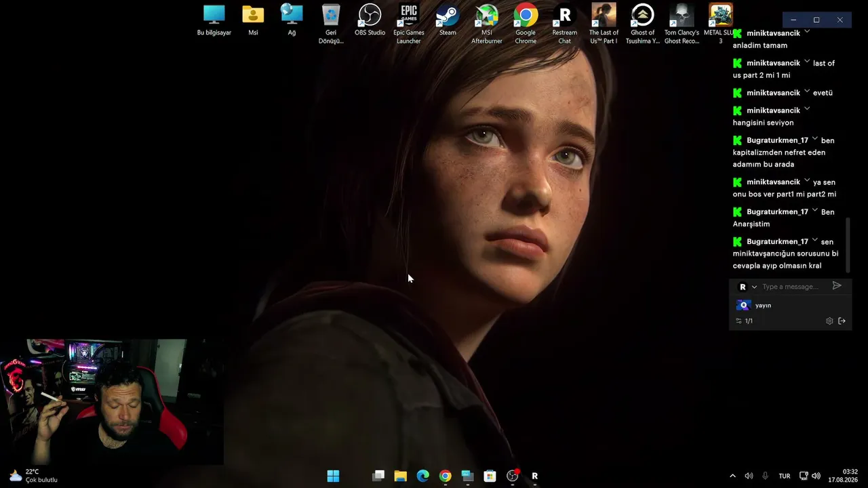Expand the chevron beside the 'evetü' message
The height and width of the screenshot is (488, 868).
(x=807, y=91)
